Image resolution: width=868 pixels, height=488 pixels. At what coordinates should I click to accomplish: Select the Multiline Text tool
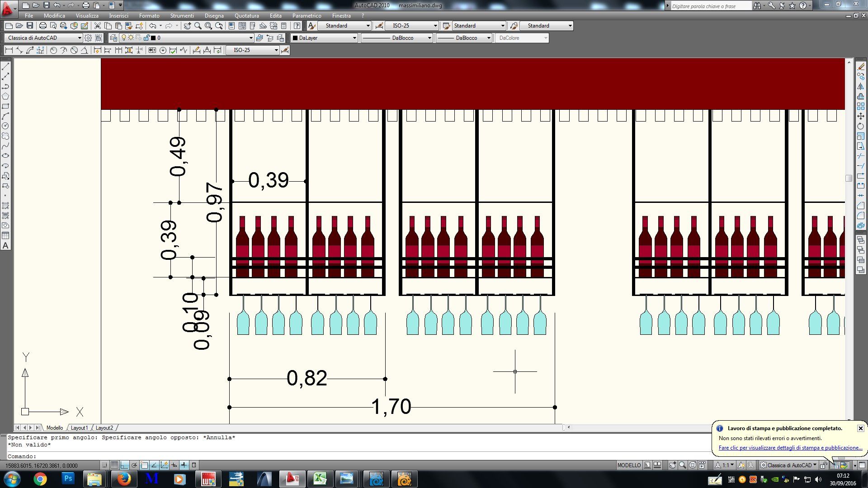tap(5, 246)
